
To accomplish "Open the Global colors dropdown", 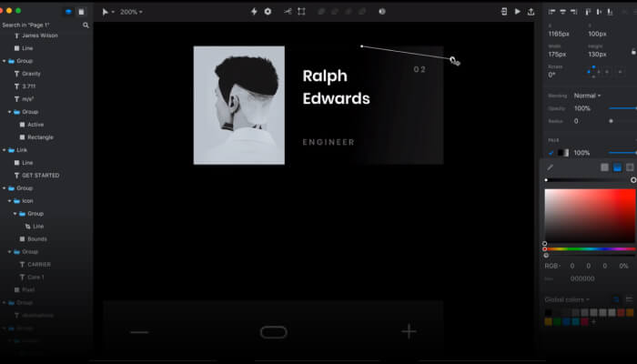I will (x=567, y=299).
